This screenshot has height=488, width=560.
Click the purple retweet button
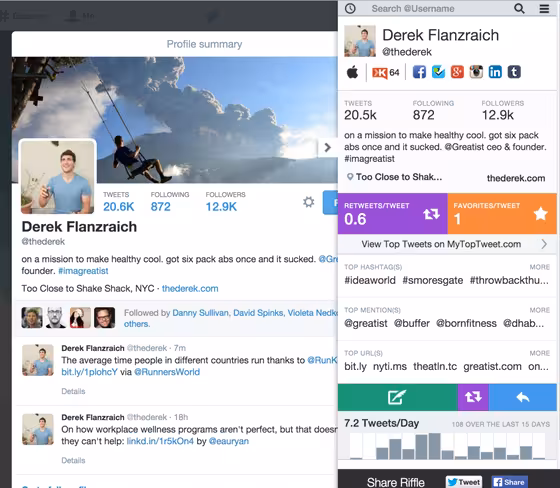click(473, 397)
